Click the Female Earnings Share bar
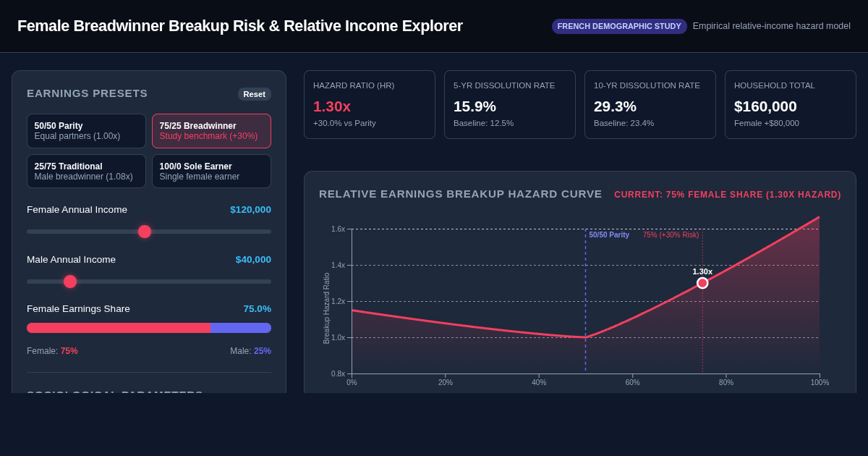 tap(149, 328)
